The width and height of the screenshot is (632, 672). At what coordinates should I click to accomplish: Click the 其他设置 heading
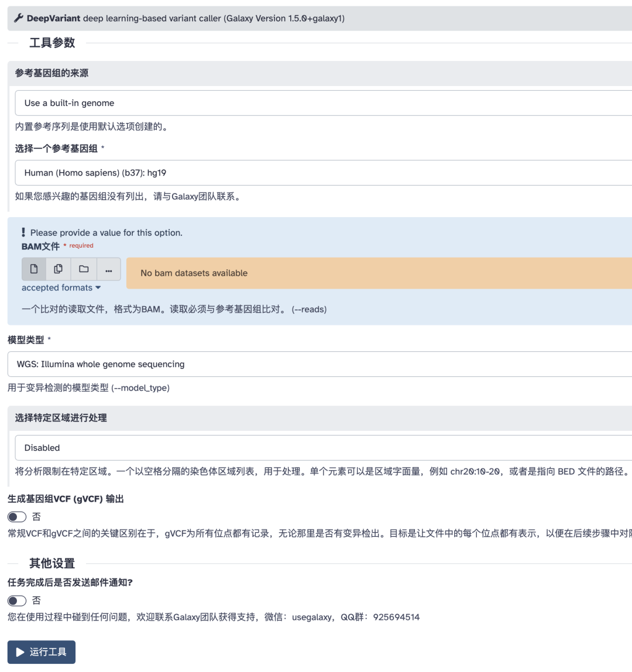(x=52, y=563)
